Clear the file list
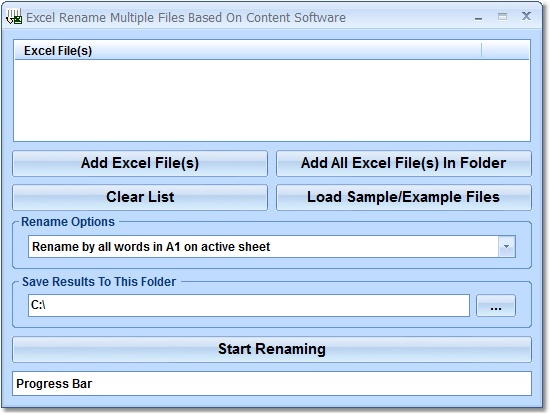 point(140,198)
